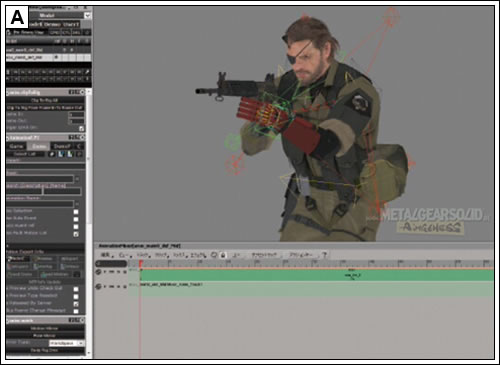The image size is (500, 365).
Task: Click the Select List button
Action: [26, 154]
